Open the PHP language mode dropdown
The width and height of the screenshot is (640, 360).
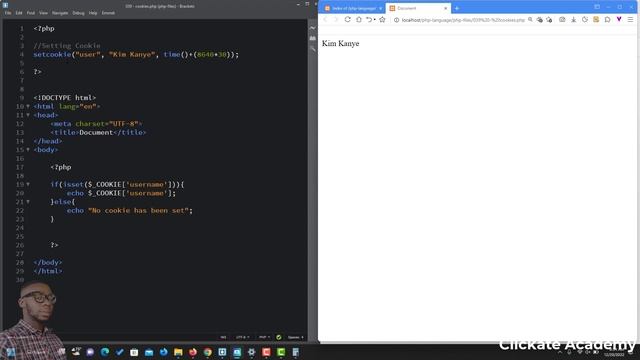click(x=264, y=338)
